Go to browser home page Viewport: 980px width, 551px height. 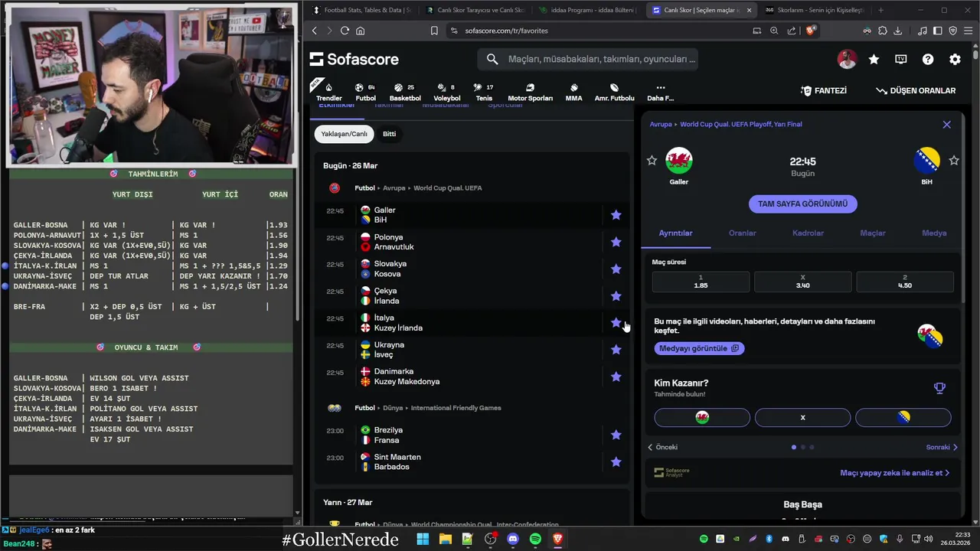tap(360, 31)
